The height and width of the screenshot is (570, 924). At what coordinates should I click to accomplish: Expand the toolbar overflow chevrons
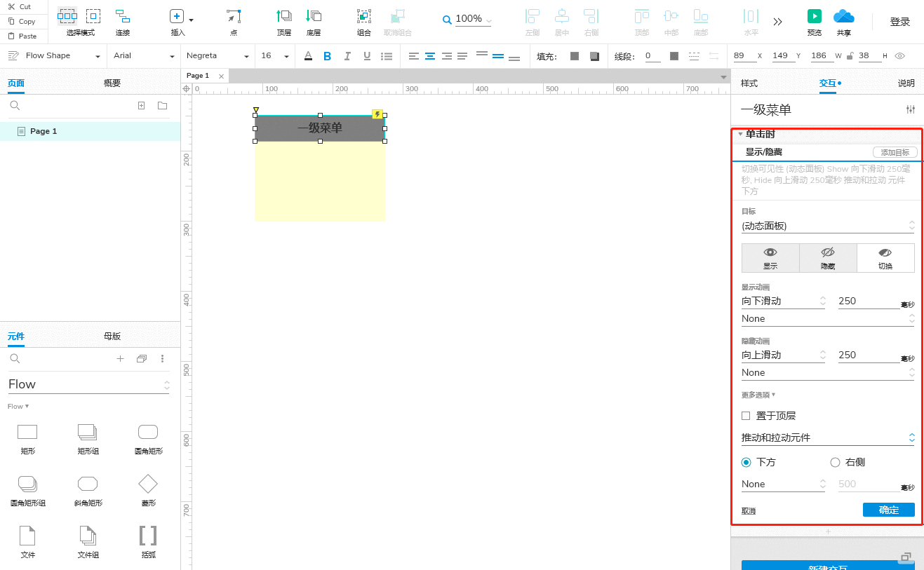[777, 22]
